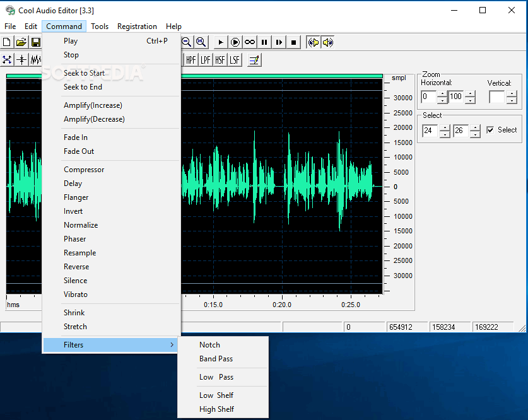Click the Vertical zoom input field
This screenshot has height=420, width=528.
tap(497, 97)
